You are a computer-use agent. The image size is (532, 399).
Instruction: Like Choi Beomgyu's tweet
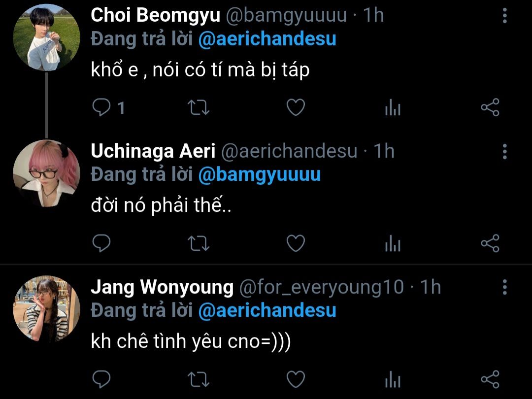point(296,107)
